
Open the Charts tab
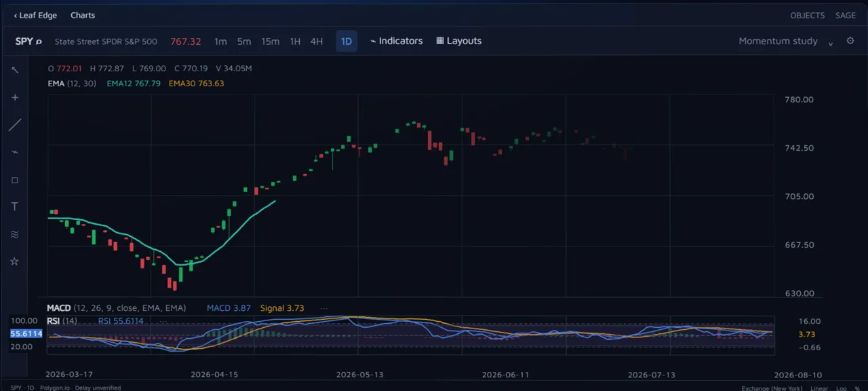click(x=83, y=15)
